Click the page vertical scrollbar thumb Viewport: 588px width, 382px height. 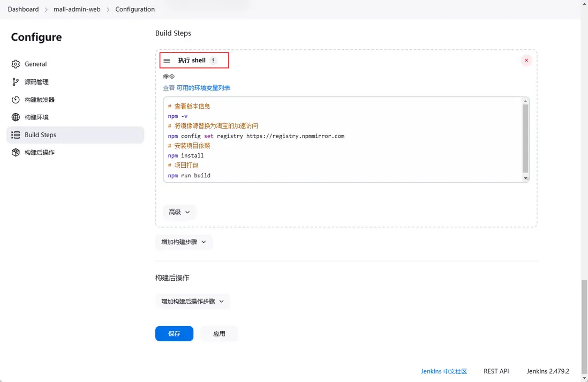coord(584,326)
